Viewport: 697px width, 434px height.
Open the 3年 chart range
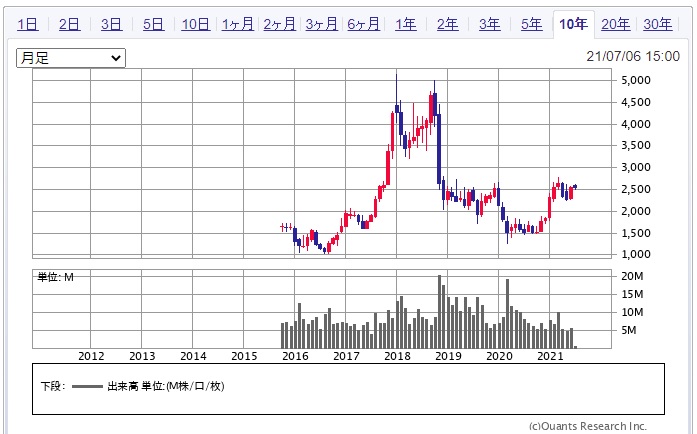tap(490, 24)
